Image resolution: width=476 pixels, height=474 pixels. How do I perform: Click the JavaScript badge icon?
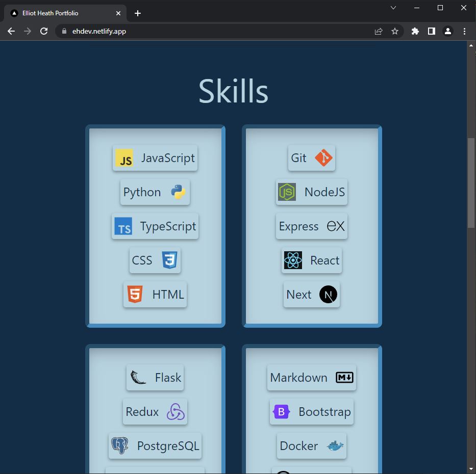click(x=125, y=159)
